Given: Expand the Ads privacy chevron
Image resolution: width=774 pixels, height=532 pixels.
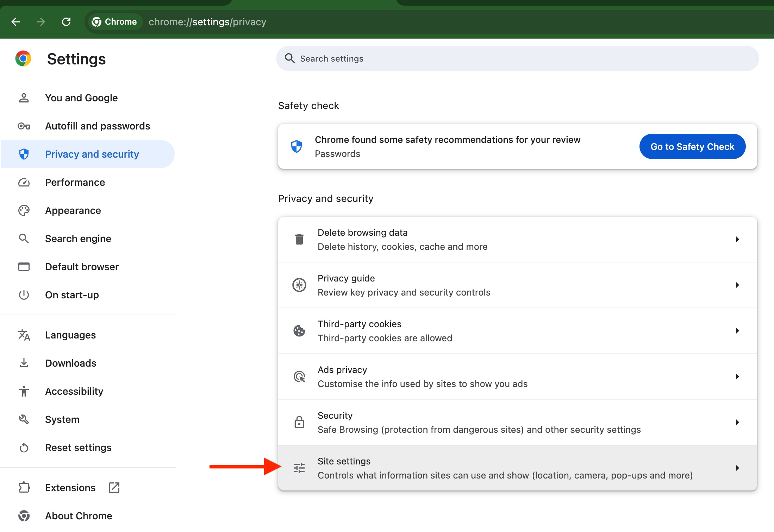Looking at the screenshot, I should (x=737, y=376).
